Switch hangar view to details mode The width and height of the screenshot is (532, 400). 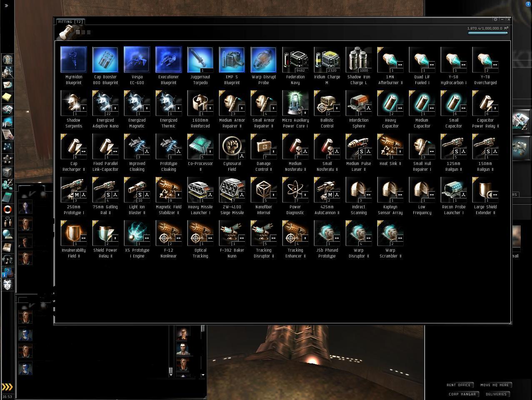pos(83,32)
